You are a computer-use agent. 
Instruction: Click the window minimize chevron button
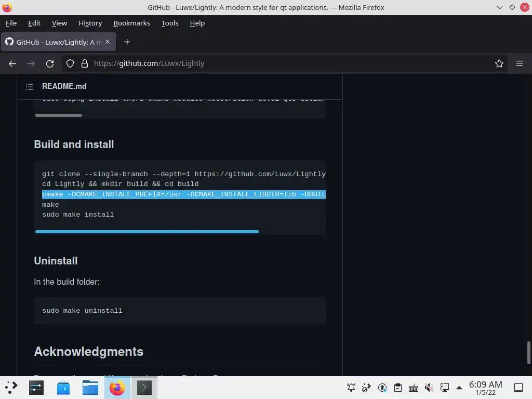tap(499, 7)
